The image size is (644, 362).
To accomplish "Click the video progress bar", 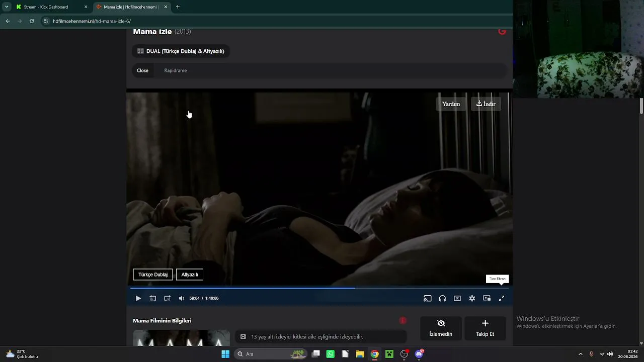I will point(319,288).
